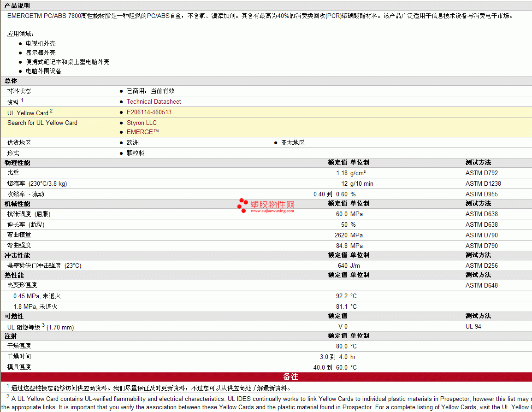
Task: Click the 材料状态 row label
Action: [19, 91]
